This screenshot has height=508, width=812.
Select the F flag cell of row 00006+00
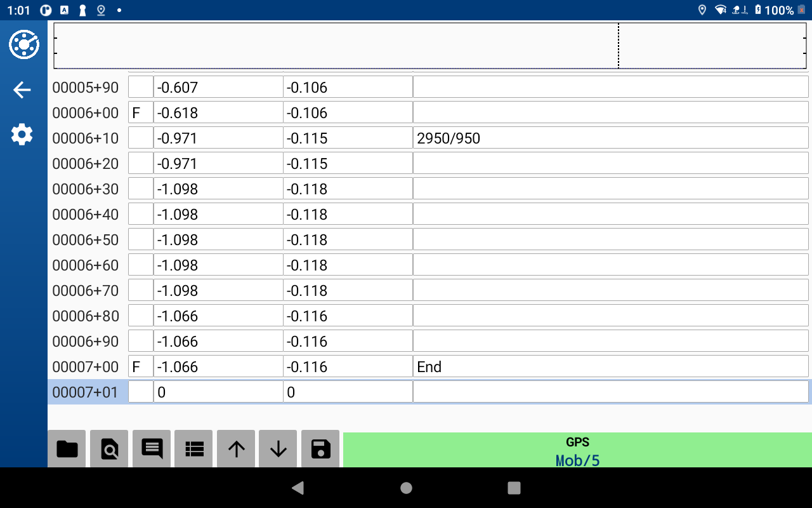tap(141, 112)
